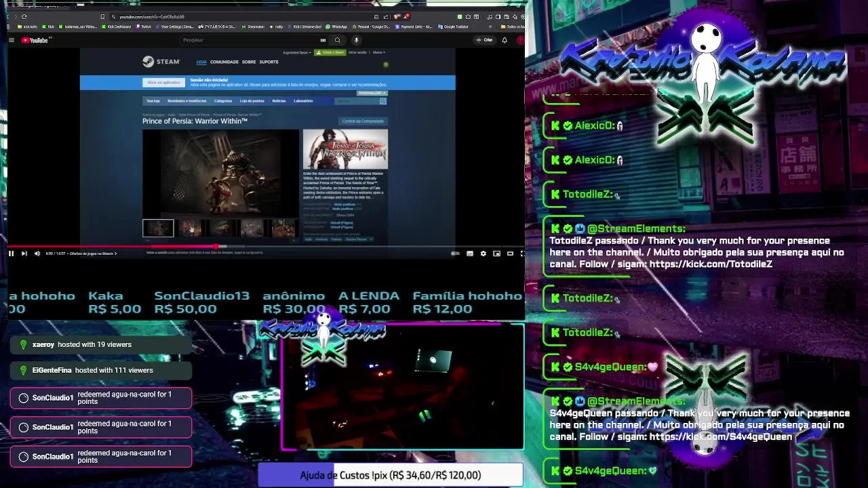
Task: Switch to theater mode
Action: tap(510, 253)
